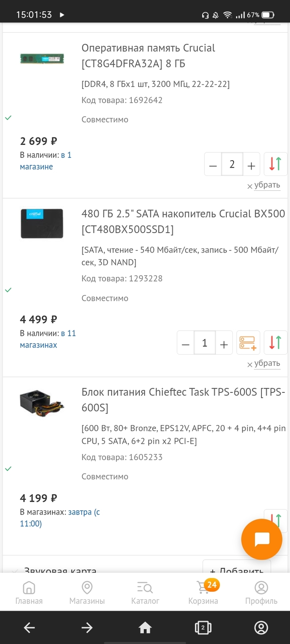
Task: Go to the Главная home tab
Action: (x=29, y=593)
